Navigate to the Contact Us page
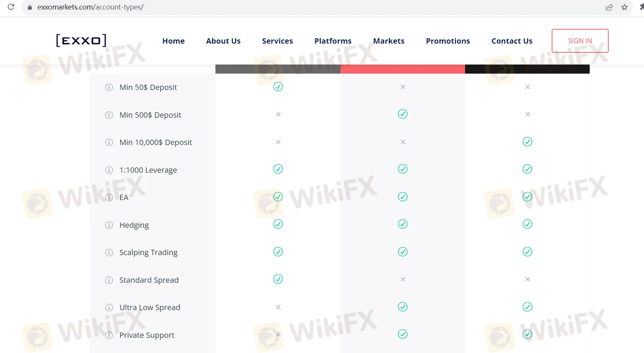644x353 pixels. click(512, 41)
